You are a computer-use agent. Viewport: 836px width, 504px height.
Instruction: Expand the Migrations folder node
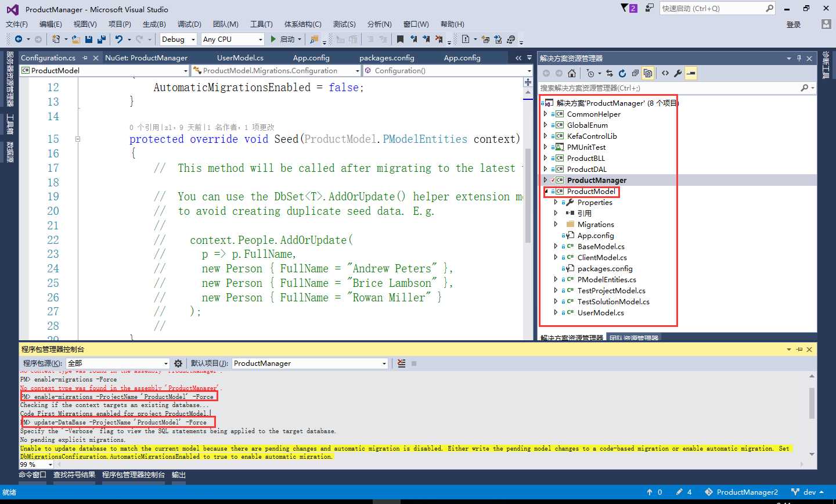point(556,224)
